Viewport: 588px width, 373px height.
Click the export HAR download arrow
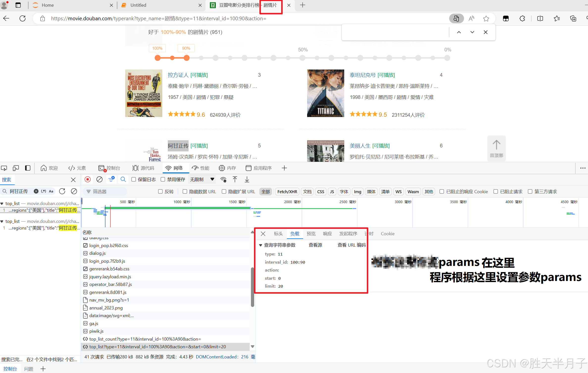click(x=247, y=180)
